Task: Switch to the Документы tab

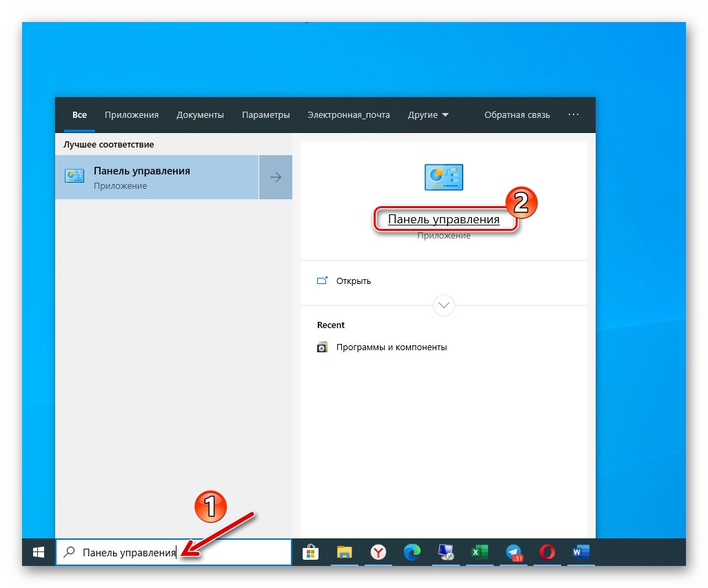Action: click(200, 115)
